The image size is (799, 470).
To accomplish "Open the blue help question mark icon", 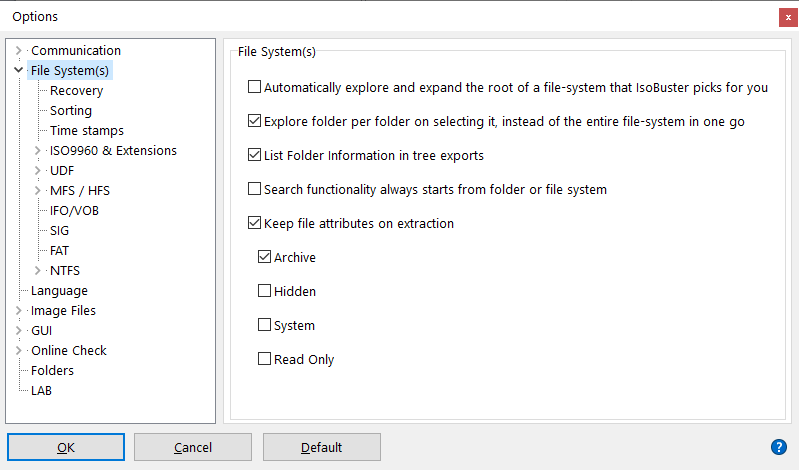I will (778, 447).
